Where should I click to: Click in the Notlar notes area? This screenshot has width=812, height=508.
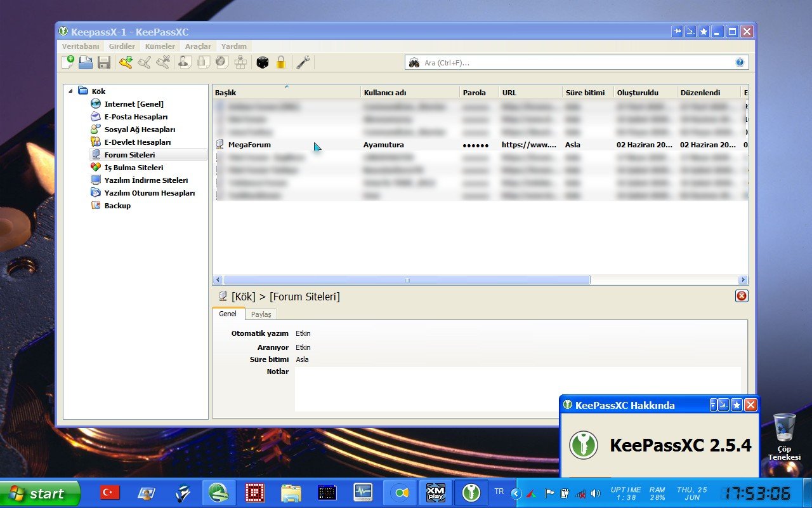point(518,389)
